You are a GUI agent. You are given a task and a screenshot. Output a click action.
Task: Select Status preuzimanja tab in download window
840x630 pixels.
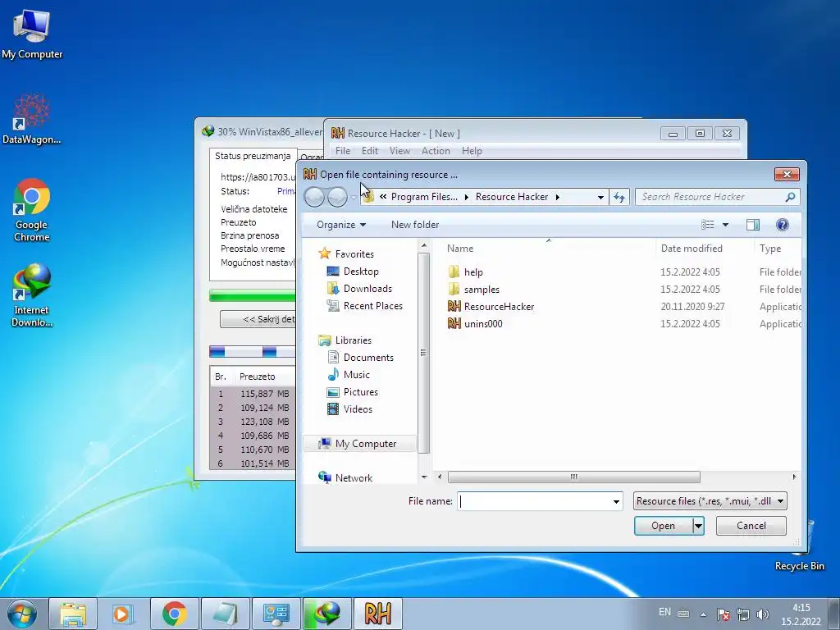pyautogui.click(x=253, y=156)
